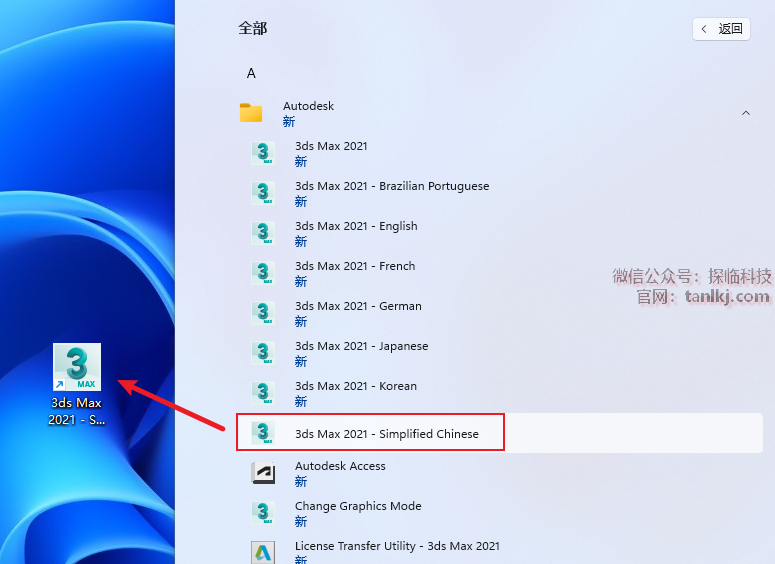Click the yellow Autodesk folder icon
This screenshot has height=564, width=775.
[251, 113]
